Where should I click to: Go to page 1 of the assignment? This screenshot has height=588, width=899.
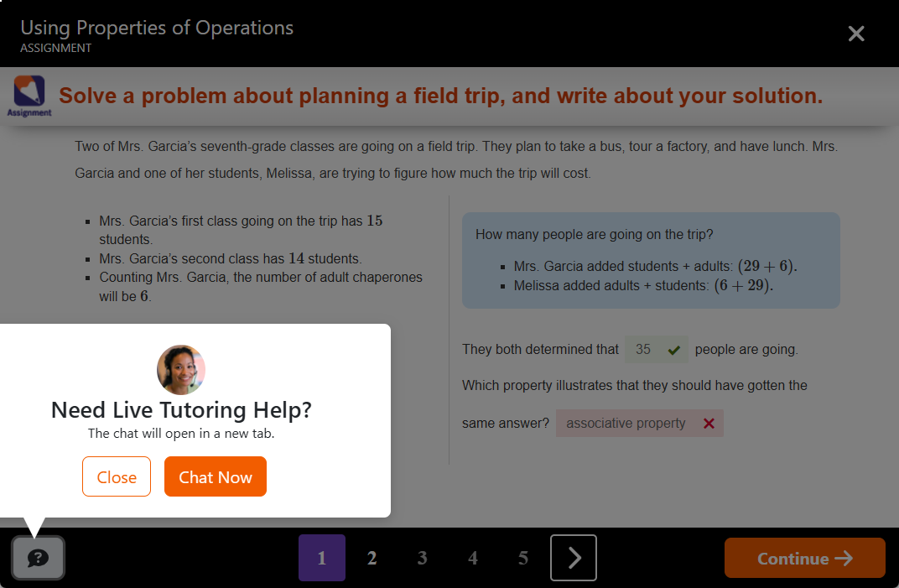(x=322, y=558)
